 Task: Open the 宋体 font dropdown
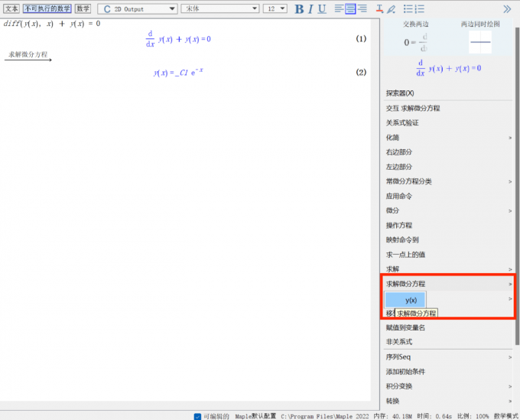point(219,9)
